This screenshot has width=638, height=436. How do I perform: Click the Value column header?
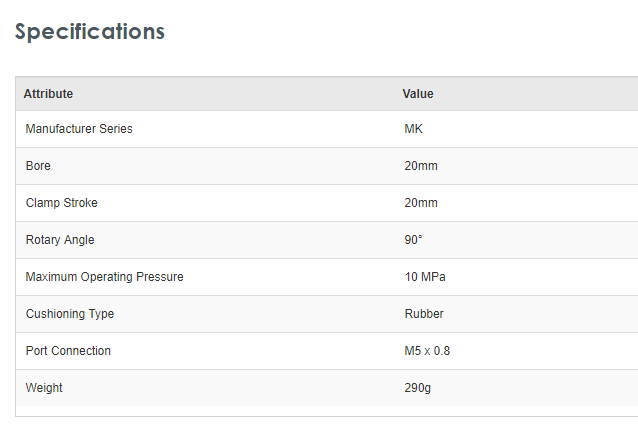click(418, 94)
